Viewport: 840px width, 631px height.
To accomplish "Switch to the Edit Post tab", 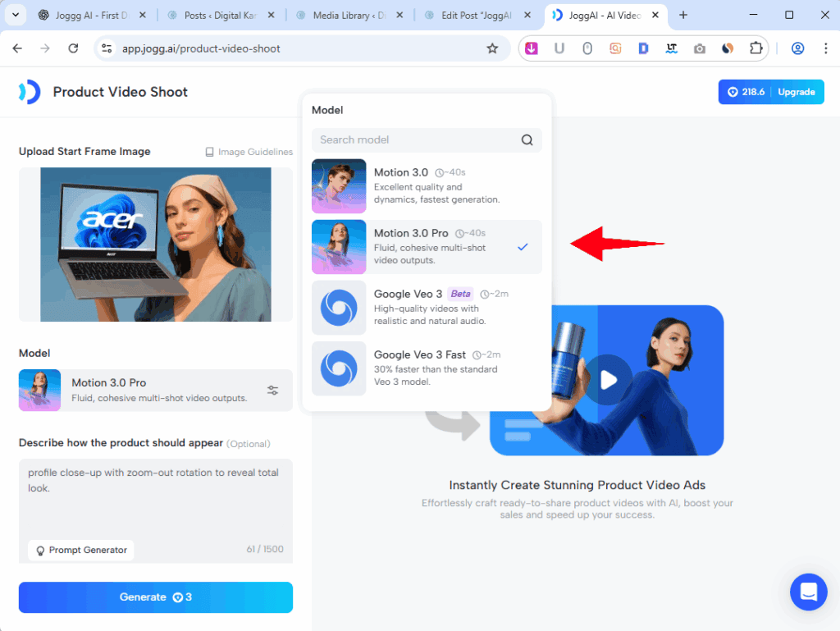I will click(476, 16).
